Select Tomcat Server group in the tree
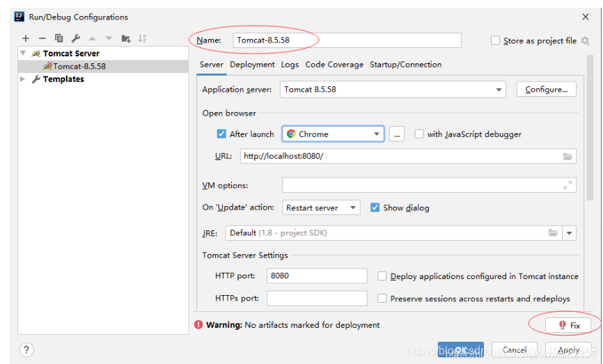 (71, 54)
